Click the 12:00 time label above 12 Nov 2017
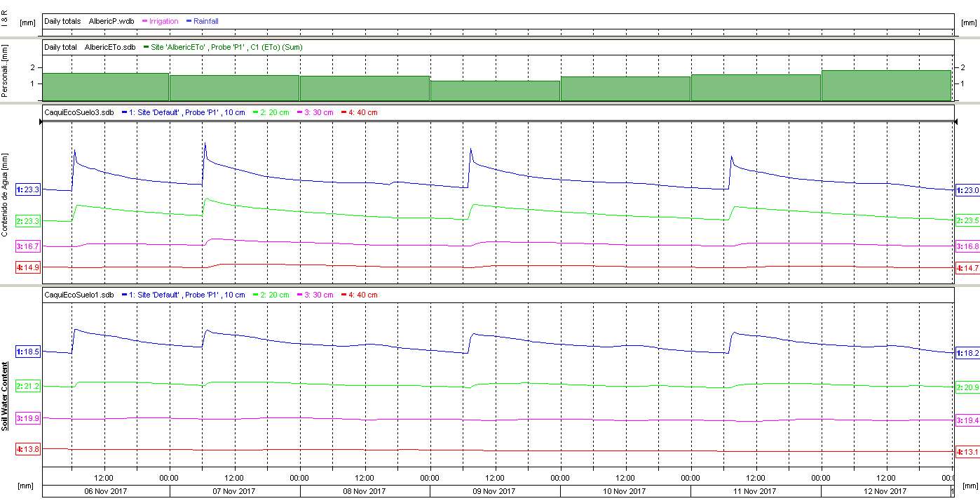This screenshot has height=501, width=980. (x=886, y=478)
